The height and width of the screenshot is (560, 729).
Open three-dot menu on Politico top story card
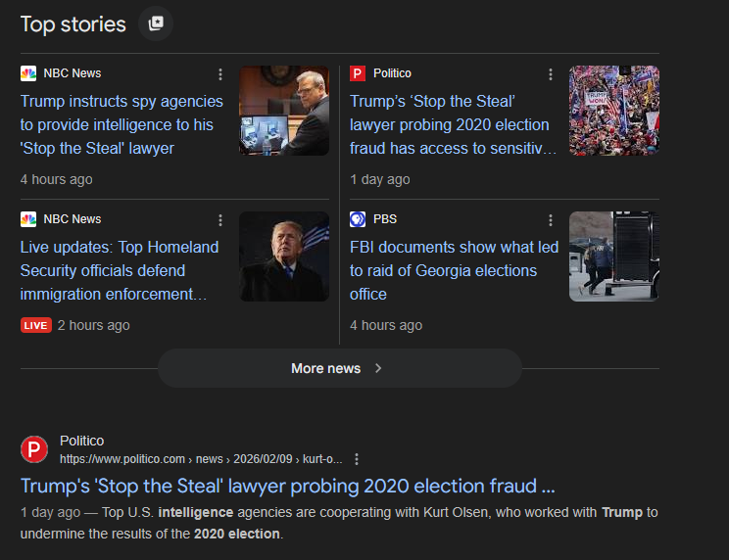pos(551,74)
